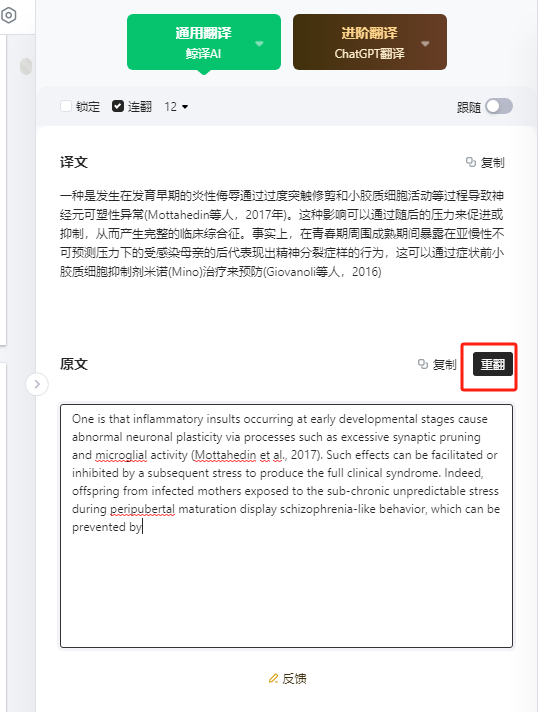Click the grey oval icon on left sidebar
This screenshot has width=548, height=712.
point(26,66)
